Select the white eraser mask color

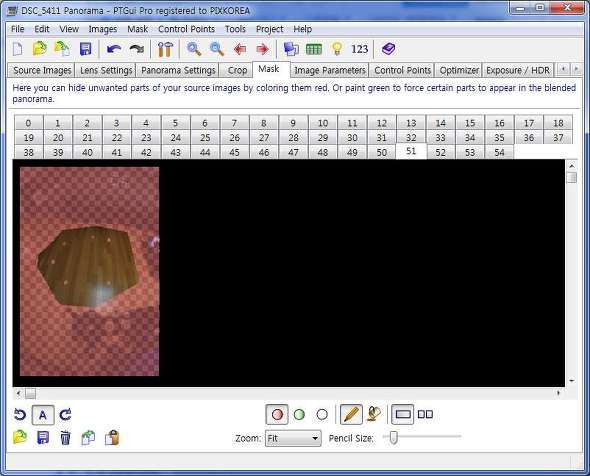point(322,415)
